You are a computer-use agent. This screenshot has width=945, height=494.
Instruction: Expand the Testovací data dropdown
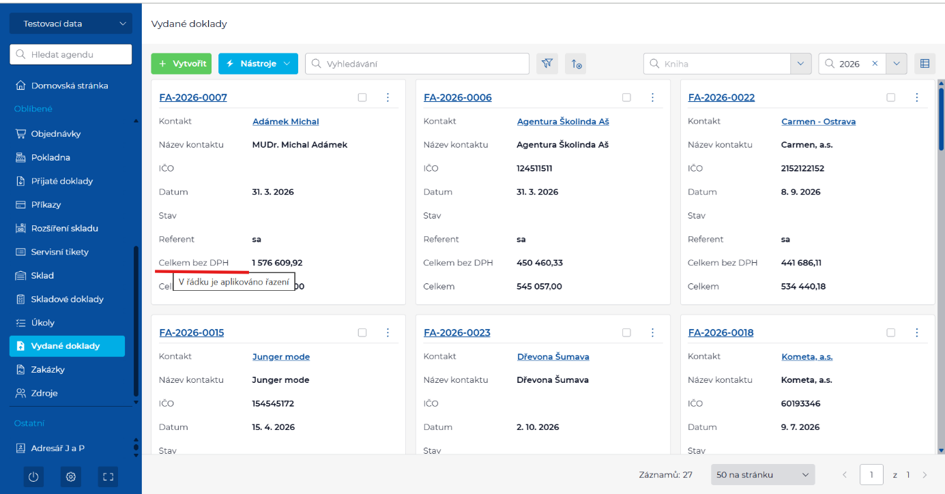(71, 23)
